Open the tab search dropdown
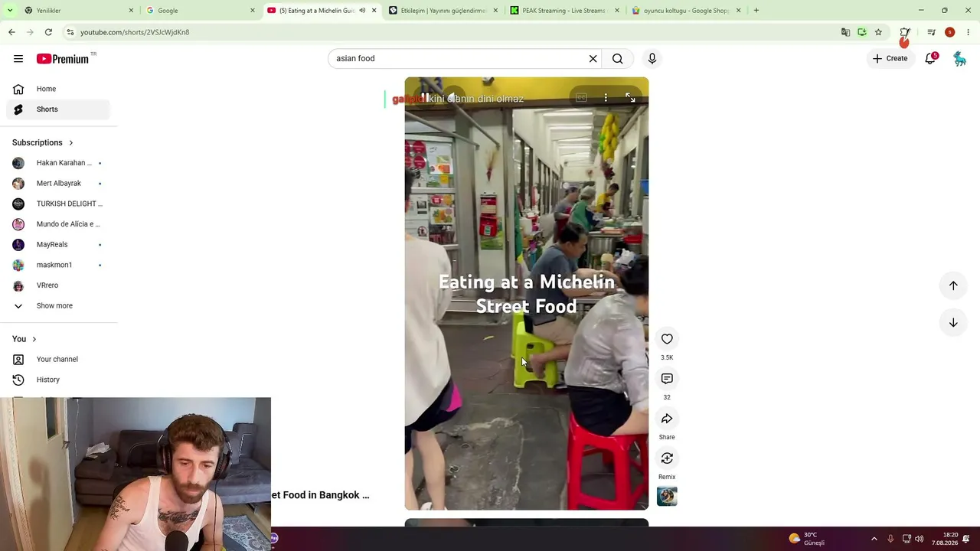 coord(9,11)
